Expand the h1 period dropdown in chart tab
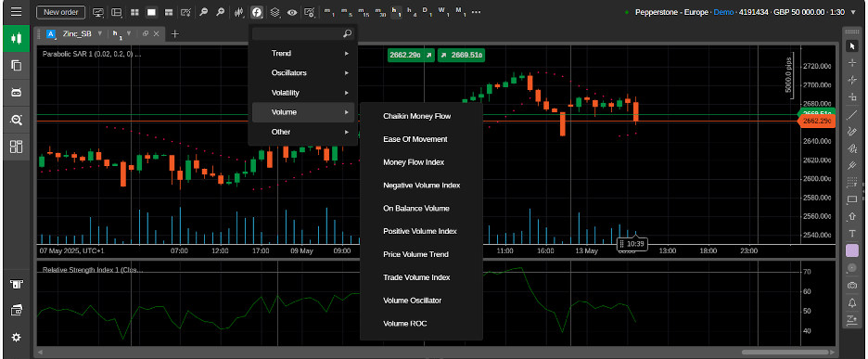Viewport: 868px width, 359px height. click(x=129, y=33)
